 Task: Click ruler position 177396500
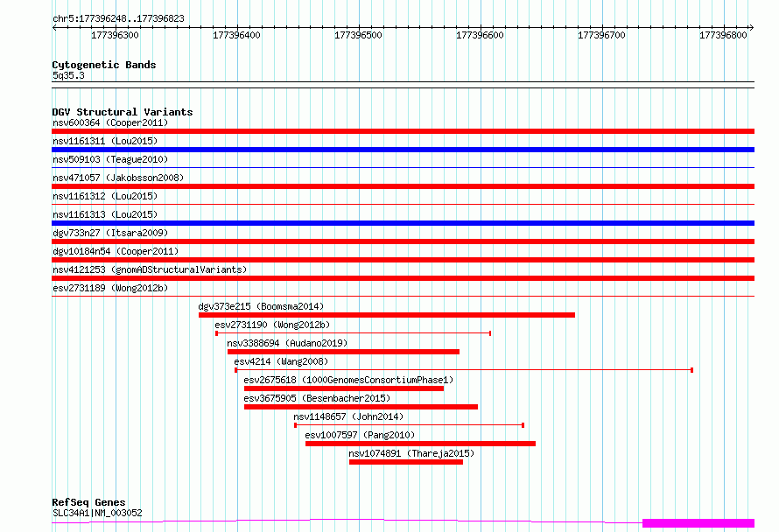pos(358,35)
